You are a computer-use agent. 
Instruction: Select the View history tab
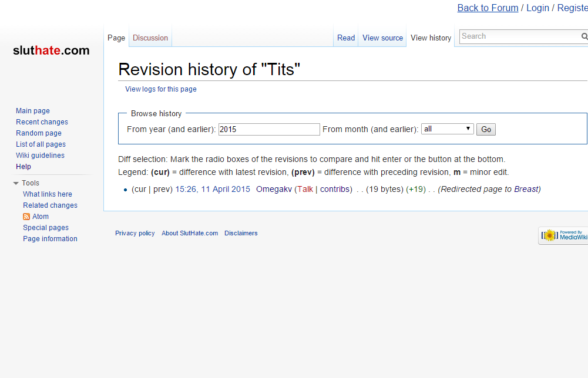(431, 38)
